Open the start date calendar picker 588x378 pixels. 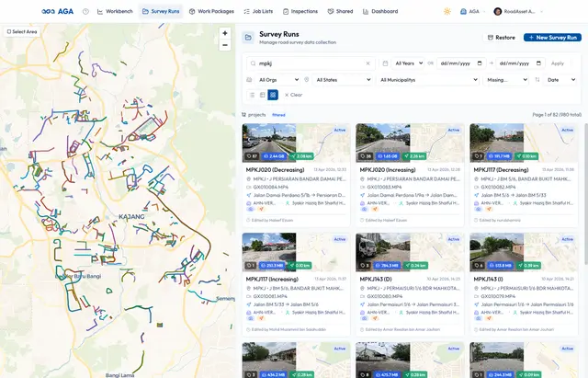pos(480,63)
